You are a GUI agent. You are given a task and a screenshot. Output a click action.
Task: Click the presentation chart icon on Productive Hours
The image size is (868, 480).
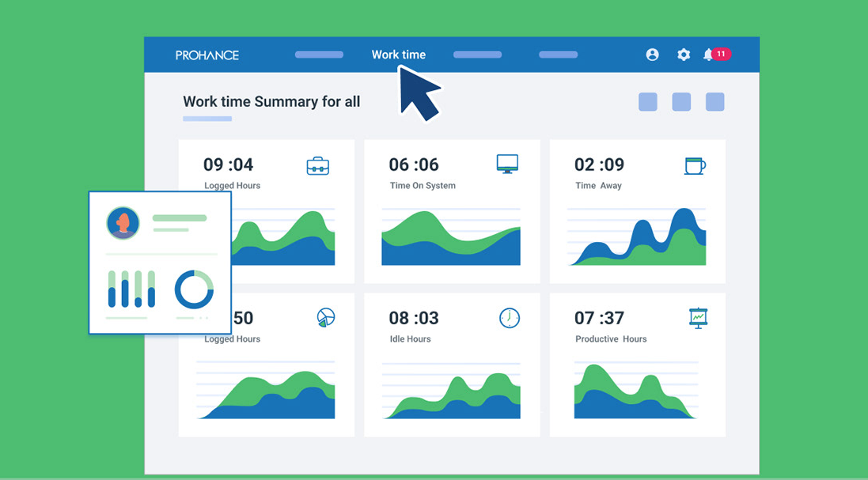(x=698, y=317)
